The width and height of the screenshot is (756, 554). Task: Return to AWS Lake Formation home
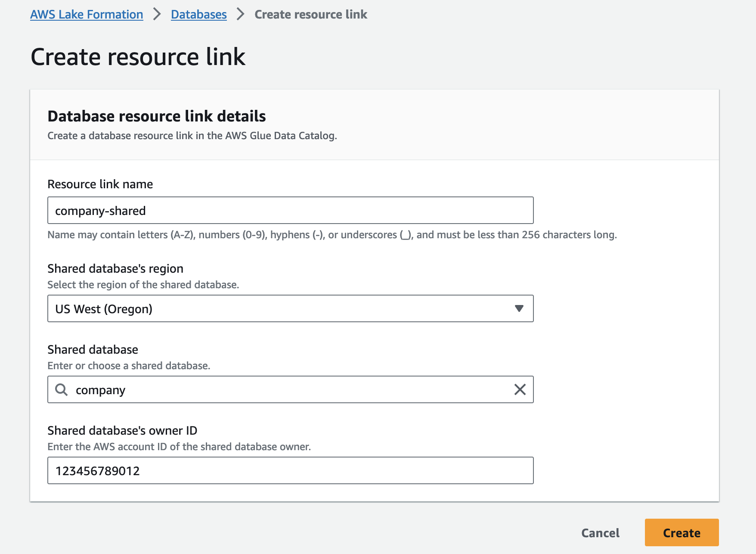(x=86, y=14)
